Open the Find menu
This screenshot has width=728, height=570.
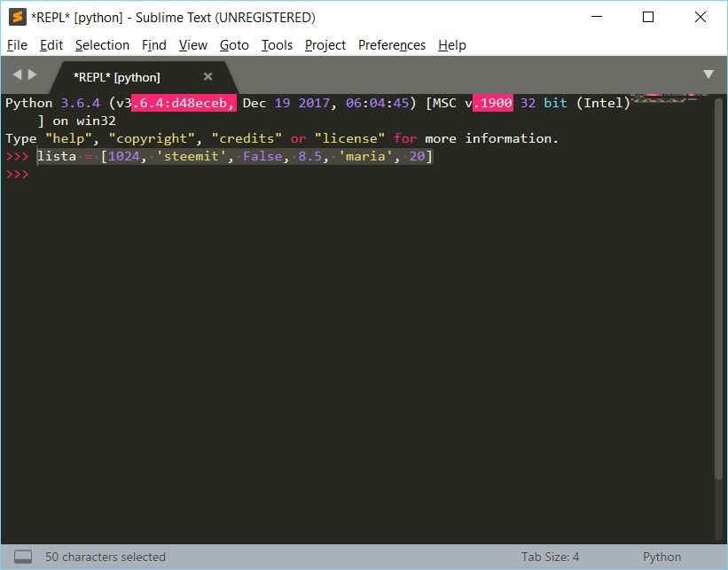pos(153,45)
